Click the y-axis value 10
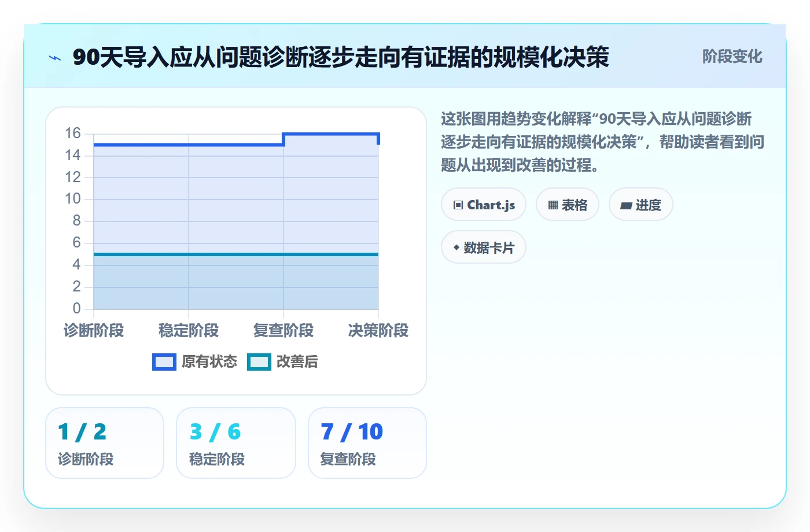 click(x=73, y=199)
